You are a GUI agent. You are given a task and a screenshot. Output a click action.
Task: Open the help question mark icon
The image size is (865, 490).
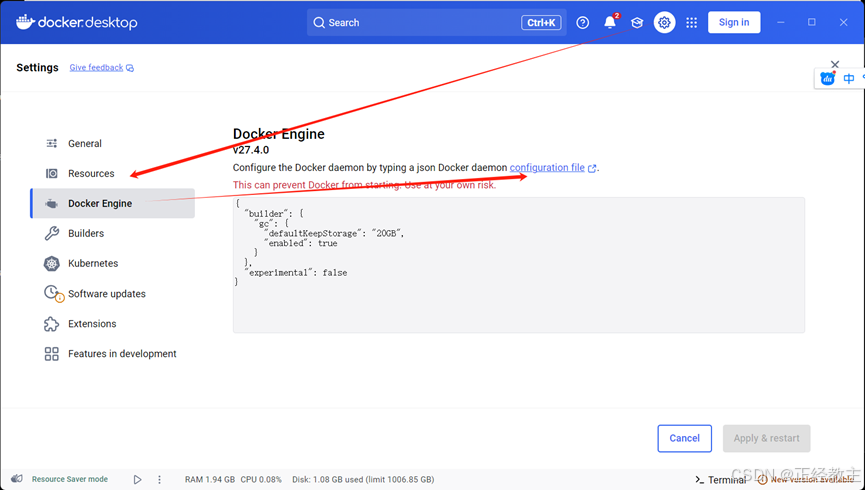[583, 23]
